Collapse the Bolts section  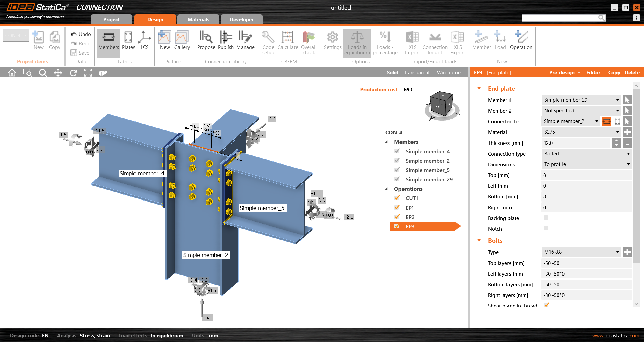coord(479,240)
